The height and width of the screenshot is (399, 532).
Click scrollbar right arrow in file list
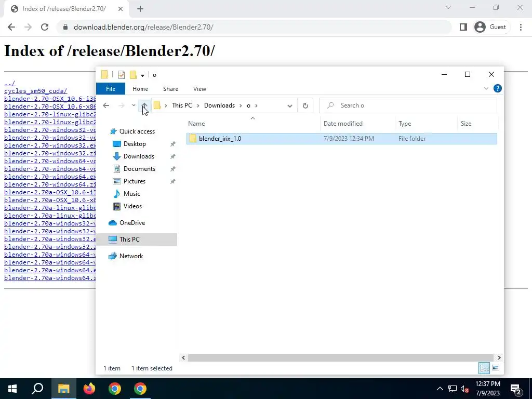(x=499, y=357)
